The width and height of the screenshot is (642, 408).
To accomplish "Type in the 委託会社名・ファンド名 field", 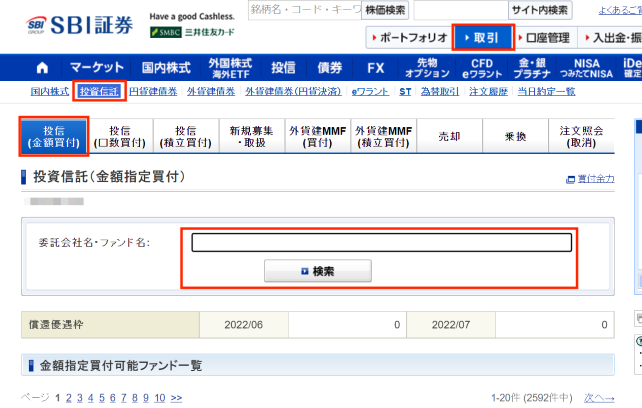I will [381, 242].
